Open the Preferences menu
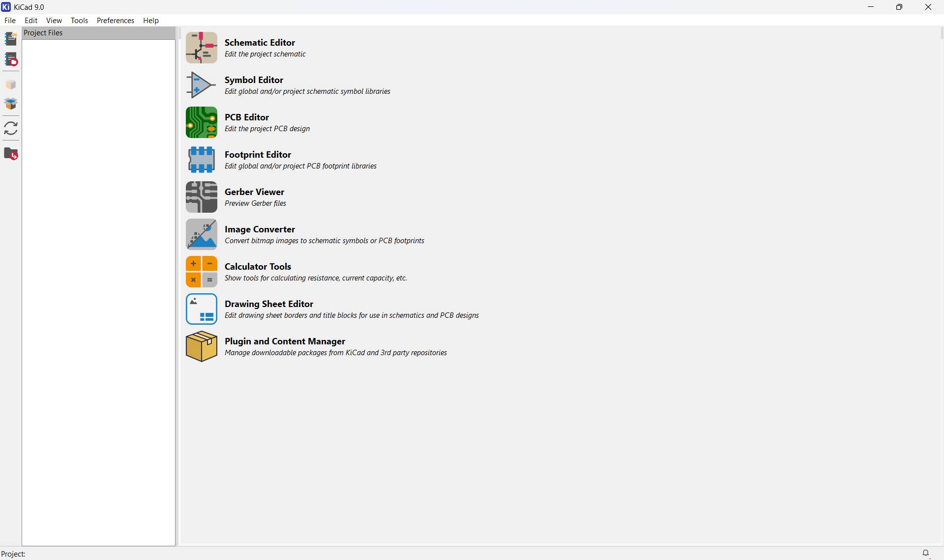This screenshot has height=560, width=944. coord(115,21)
